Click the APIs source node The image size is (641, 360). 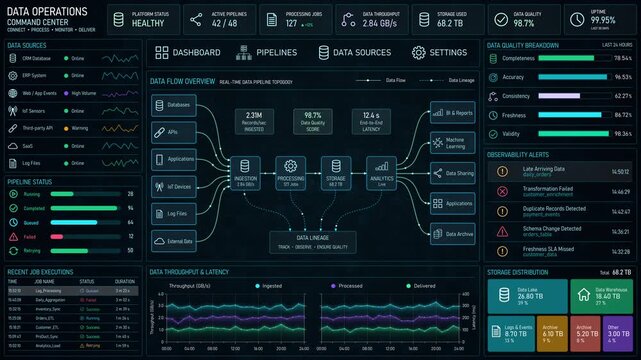point(174,132)
